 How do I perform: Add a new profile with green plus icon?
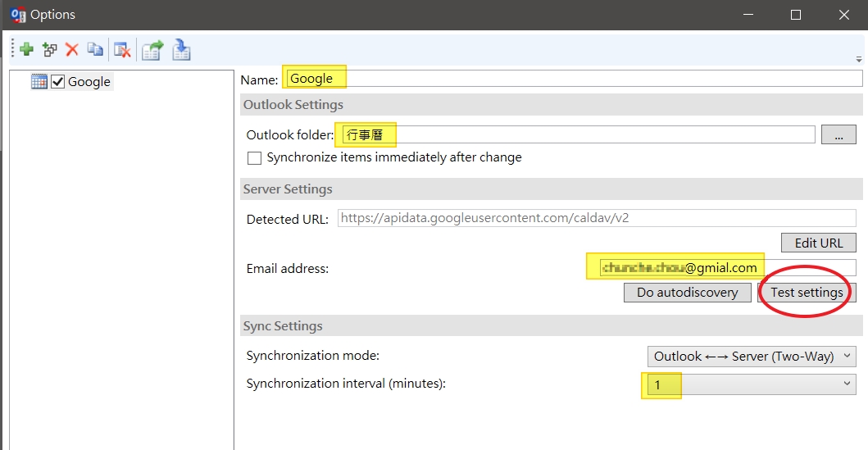26,50
